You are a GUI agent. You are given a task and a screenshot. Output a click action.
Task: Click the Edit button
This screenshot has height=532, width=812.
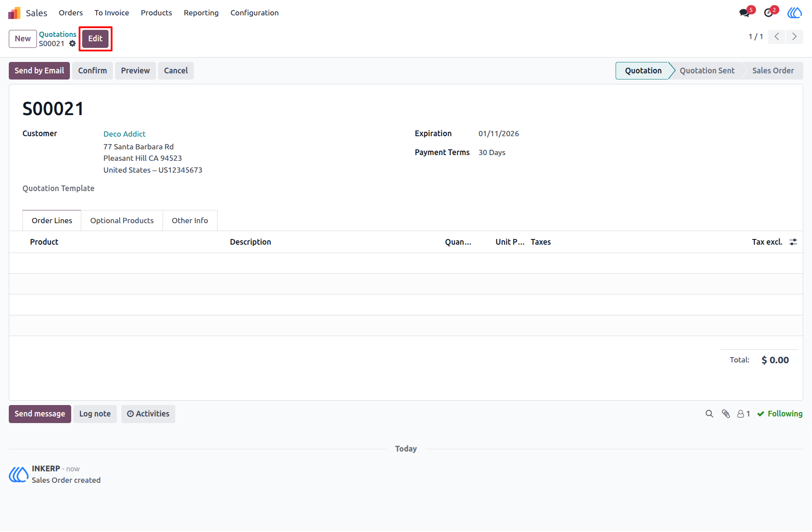click(x=95, y=39)
